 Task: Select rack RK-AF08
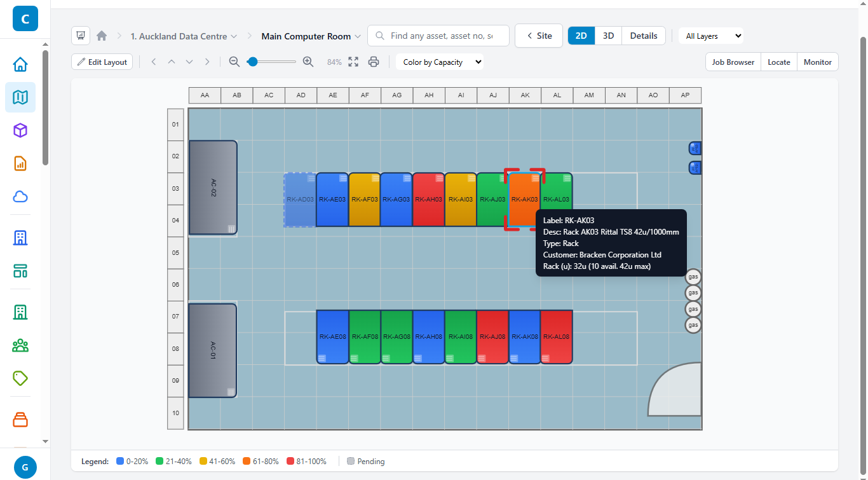click(x=365, y=337)
